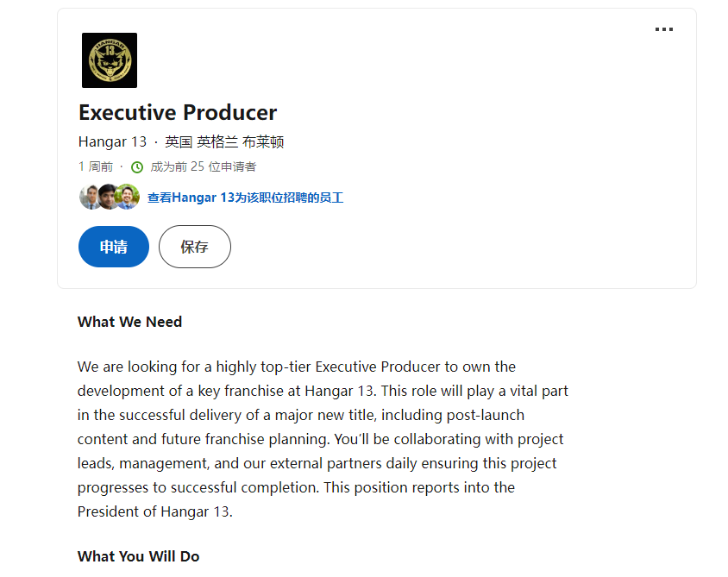Image resolution: width=728 pixels, height=577 pixels.
Task: Click the Hangar 13 company name under title
Action: (x=112, y=142)
